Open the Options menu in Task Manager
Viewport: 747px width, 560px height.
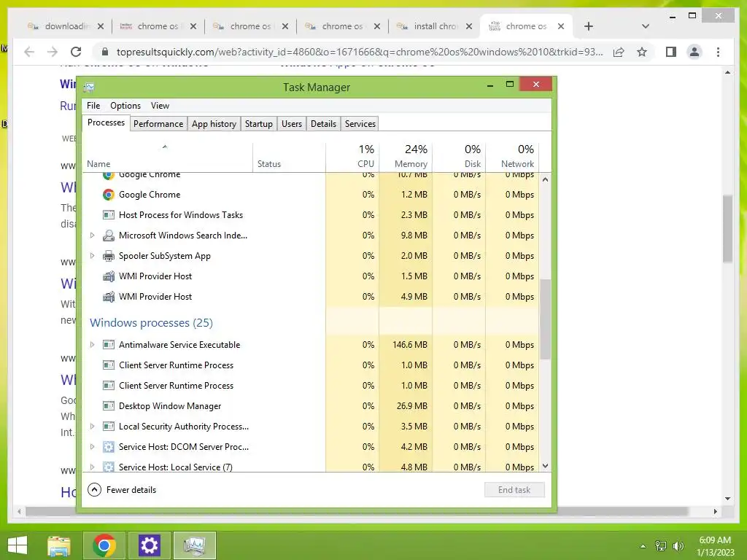point(125,106)
